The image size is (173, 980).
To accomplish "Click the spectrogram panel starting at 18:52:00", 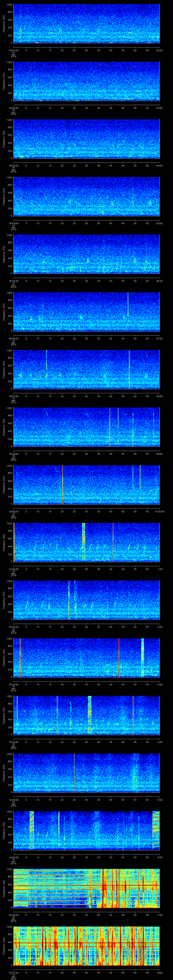I will click(x=87, y=81).
